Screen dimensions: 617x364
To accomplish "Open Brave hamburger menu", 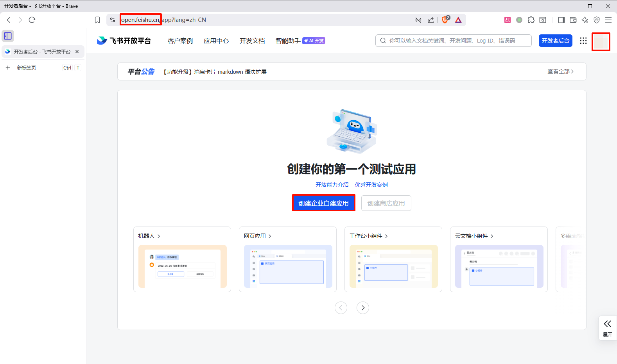I will (608, 20).
